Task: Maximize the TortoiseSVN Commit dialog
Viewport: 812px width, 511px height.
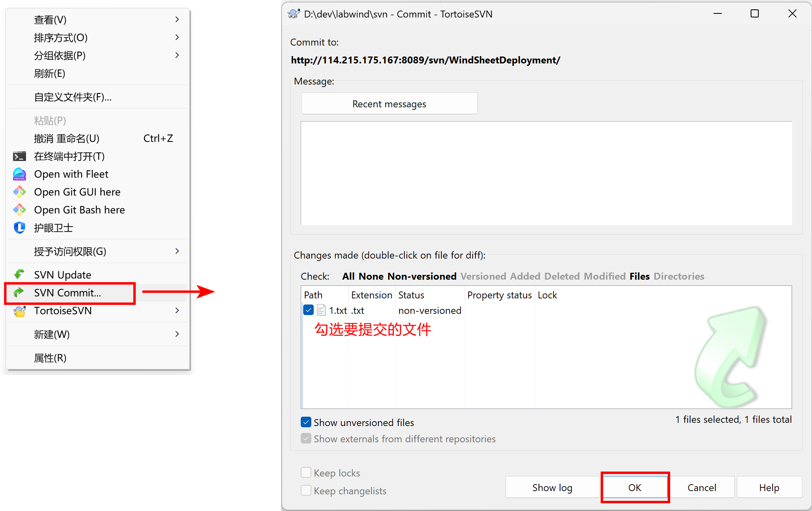Action: tap(755, 14)
